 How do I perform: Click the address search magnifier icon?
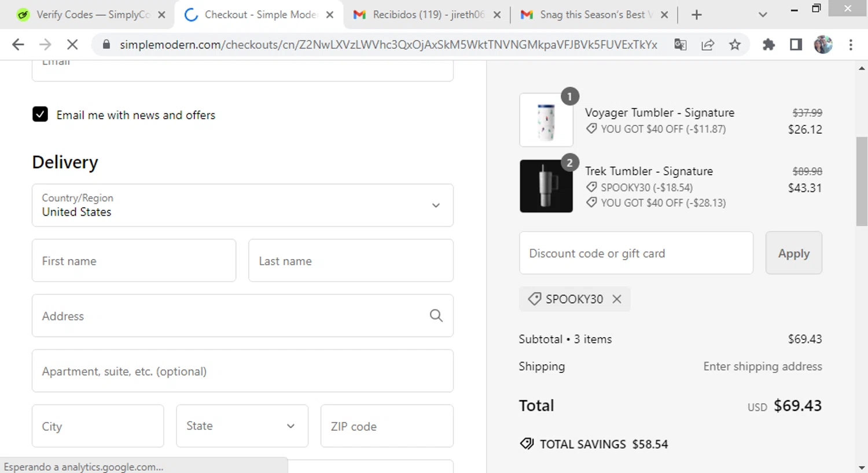tap(436, 316)
